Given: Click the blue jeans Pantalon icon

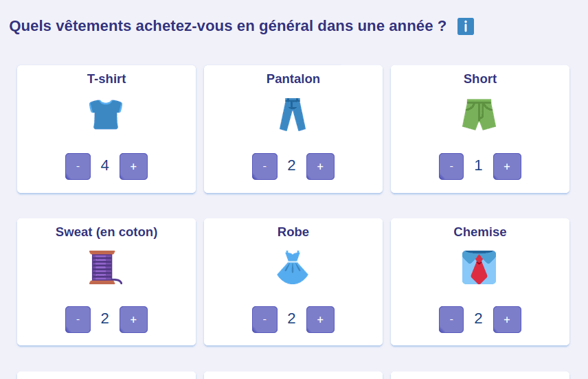Looking at the screenshot, I should point(293,115).
